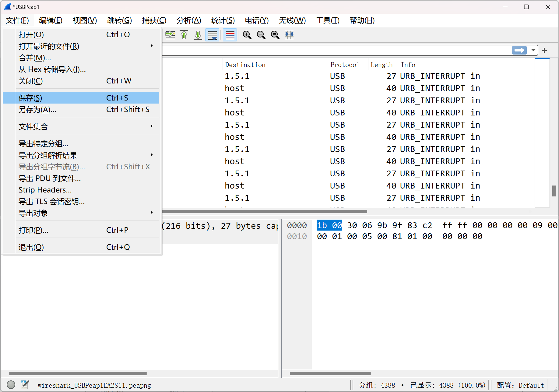Screen dimensions: 559x392
Task: Toggle packet list colorization
Action: (230, 35)
